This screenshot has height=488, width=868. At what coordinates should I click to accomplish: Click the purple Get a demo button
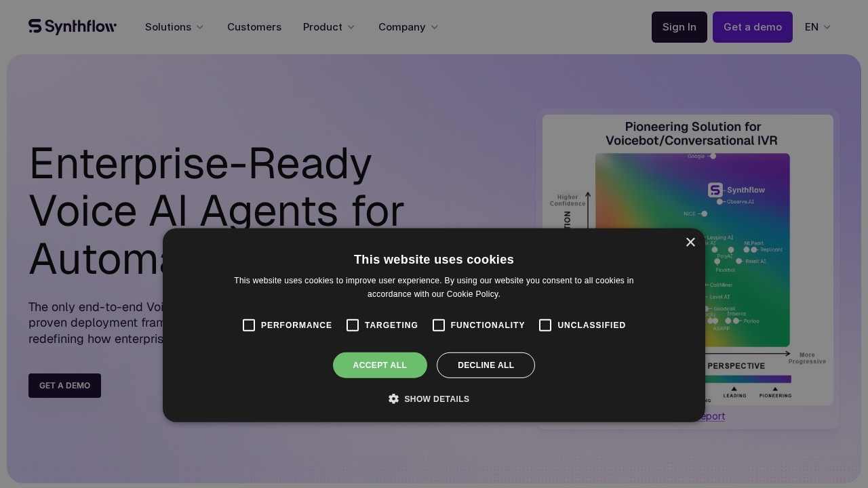[x=753, y=27]
